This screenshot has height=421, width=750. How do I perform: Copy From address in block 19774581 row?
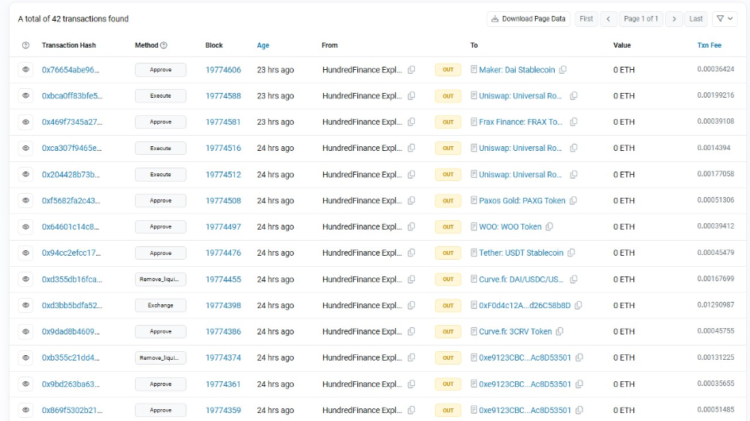pyautogui.click(x=411, y=122)
